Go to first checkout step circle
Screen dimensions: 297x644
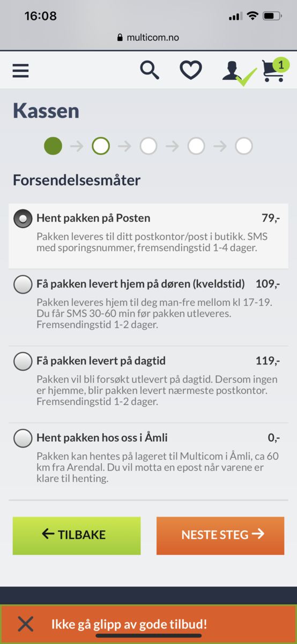(x=53, y=145)
